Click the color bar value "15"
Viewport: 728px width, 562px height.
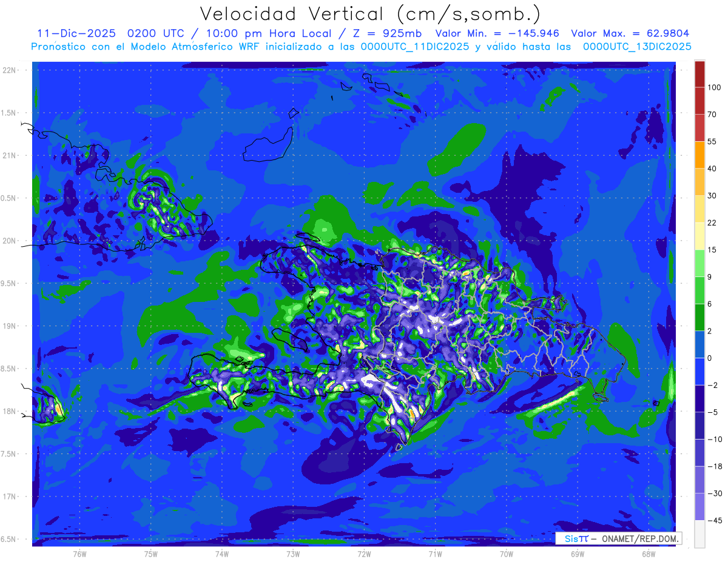[x=712, y=250]
